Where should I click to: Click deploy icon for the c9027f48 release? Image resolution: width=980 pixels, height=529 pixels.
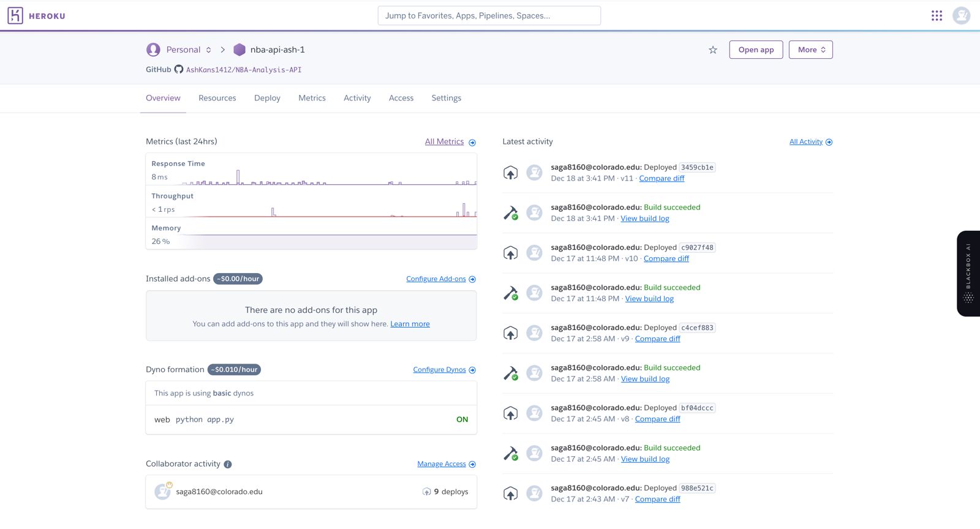(510, 253)
